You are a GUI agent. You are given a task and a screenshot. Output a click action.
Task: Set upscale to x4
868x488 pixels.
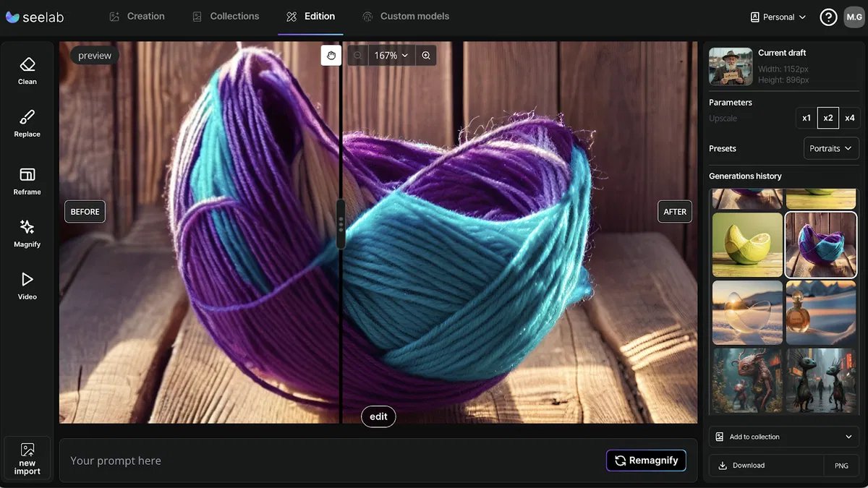point(850,118)
